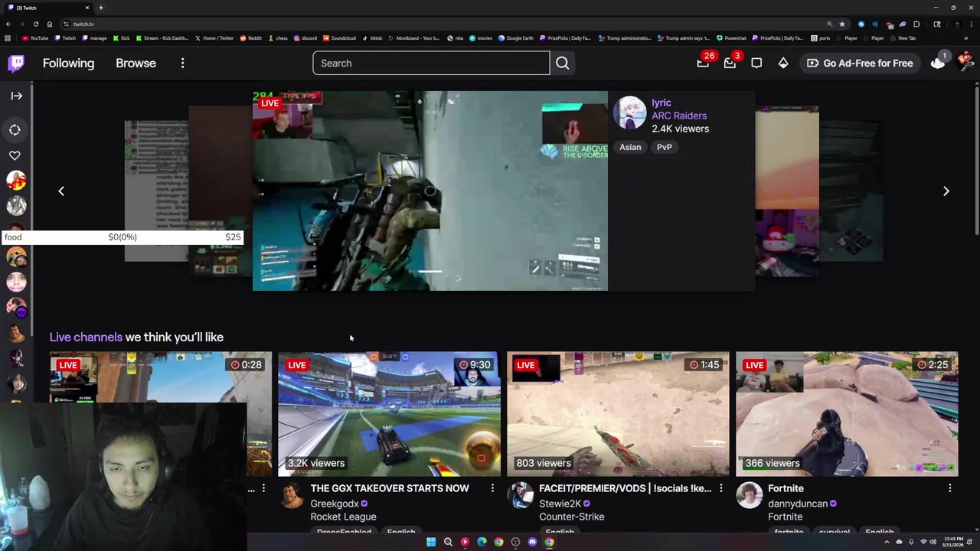Viewport: 980px width, 551px height.
Task: Open the Greekgodx Rocket League stream thumbnail
Action: pyautogui.click(x=389, y=414)
